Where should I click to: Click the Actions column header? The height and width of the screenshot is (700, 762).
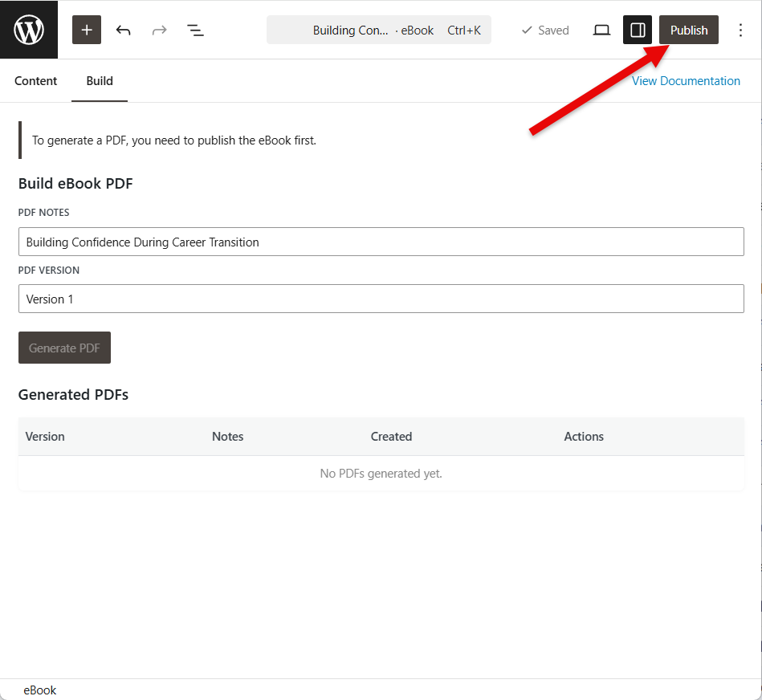583,436
